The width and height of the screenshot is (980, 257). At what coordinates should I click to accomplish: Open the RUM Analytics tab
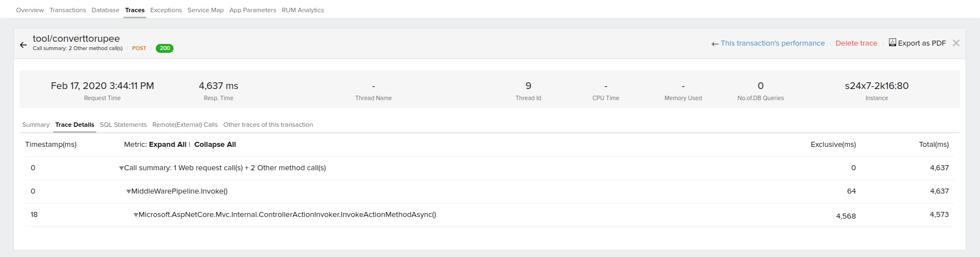pyautogui.click(x=303, y=10)
